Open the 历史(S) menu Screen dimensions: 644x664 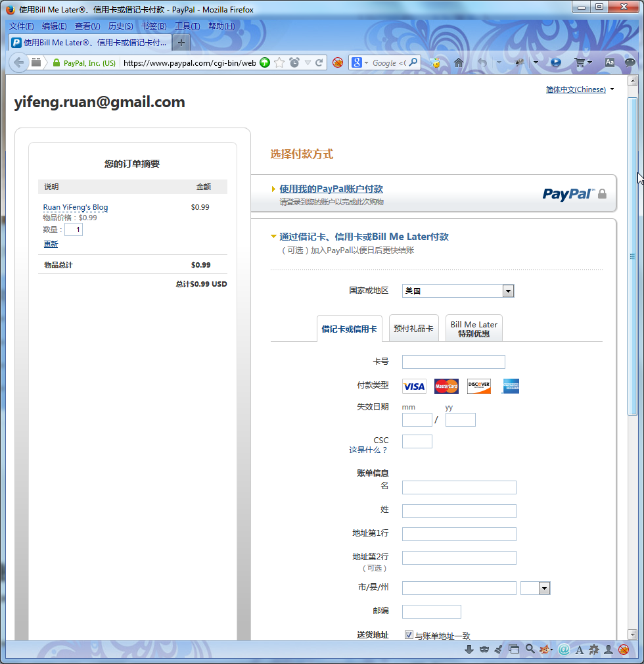[121, 26]
